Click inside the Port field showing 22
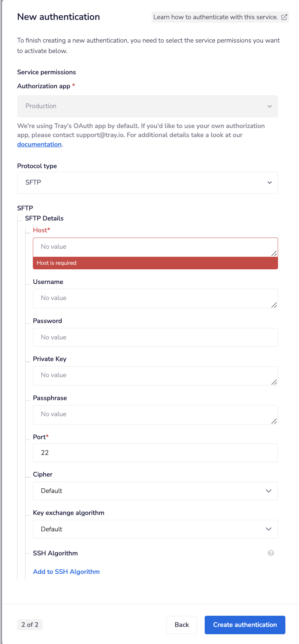Viewport: 299px width, 644px height. (155, 452)
